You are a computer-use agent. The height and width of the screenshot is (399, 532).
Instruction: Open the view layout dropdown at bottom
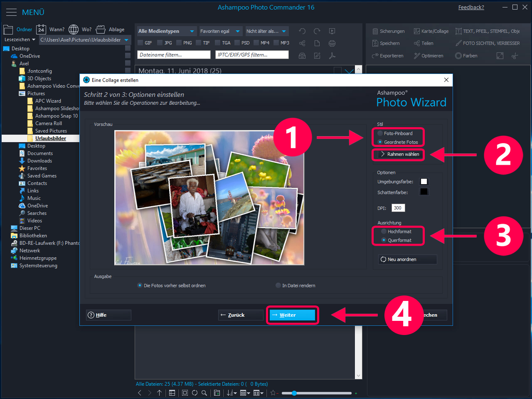tap(245, 393)
